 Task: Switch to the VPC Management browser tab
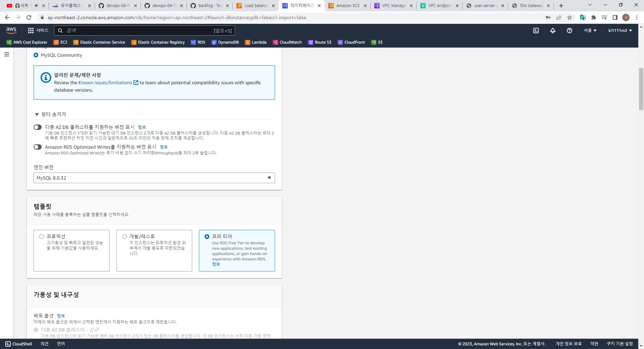point(394,6)
